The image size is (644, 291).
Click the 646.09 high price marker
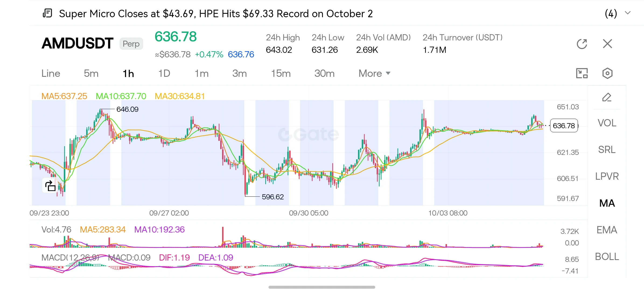coord(127,109)
